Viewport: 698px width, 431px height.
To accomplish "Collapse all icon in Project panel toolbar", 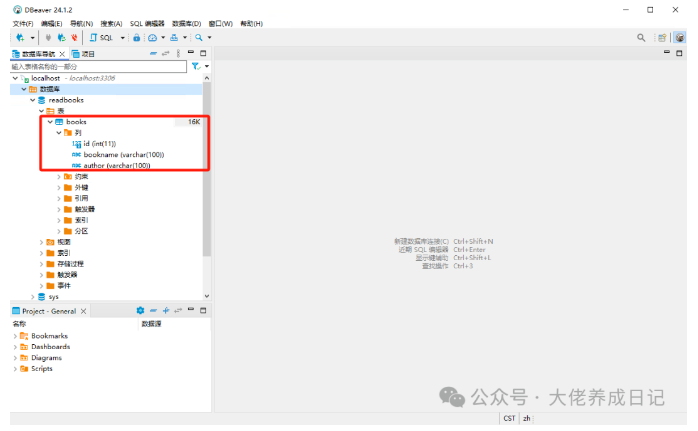I will (153, 310).
